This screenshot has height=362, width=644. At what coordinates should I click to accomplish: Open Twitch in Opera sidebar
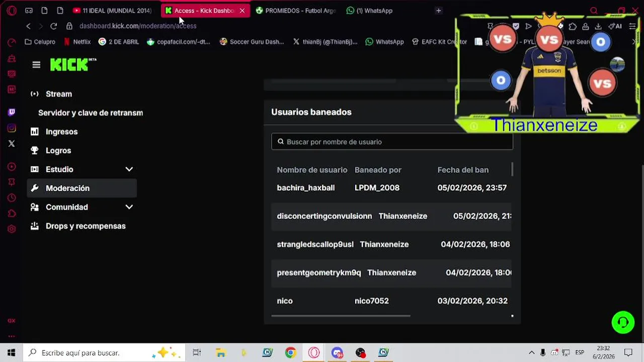pos(12,113)
